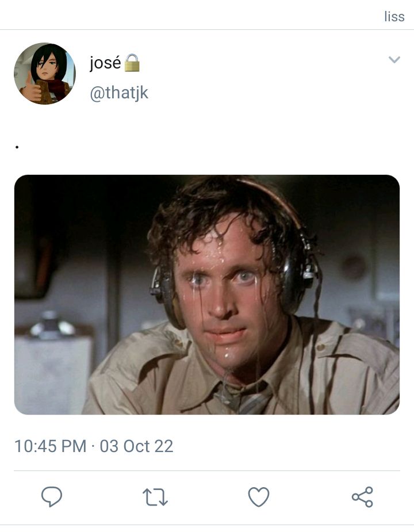Click the padlock icon beside josé

[132, 63]
